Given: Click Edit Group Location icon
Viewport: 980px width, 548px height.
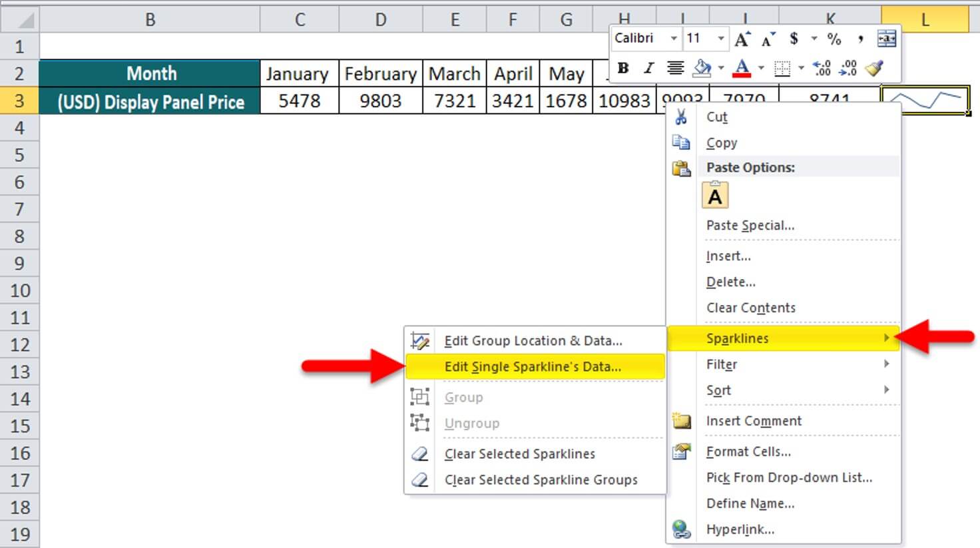Looking at the screenshot, I should click(419, 341).
